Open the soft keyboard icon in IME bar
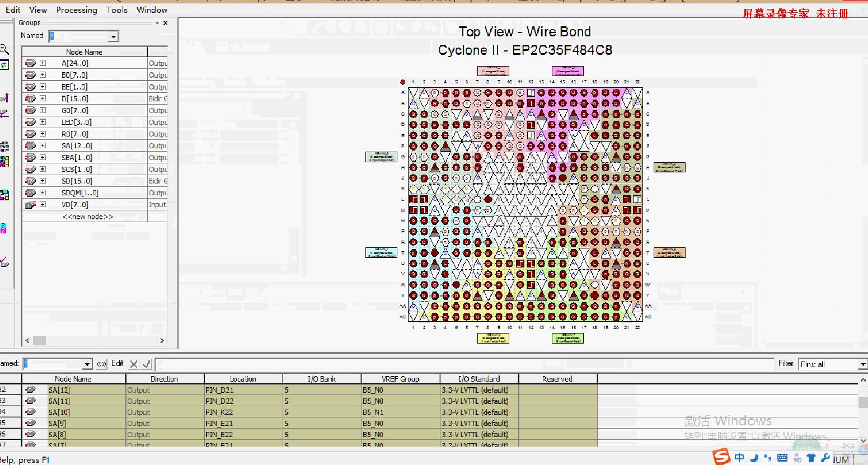This screenshot has width=868, height=465. point(782,458)
